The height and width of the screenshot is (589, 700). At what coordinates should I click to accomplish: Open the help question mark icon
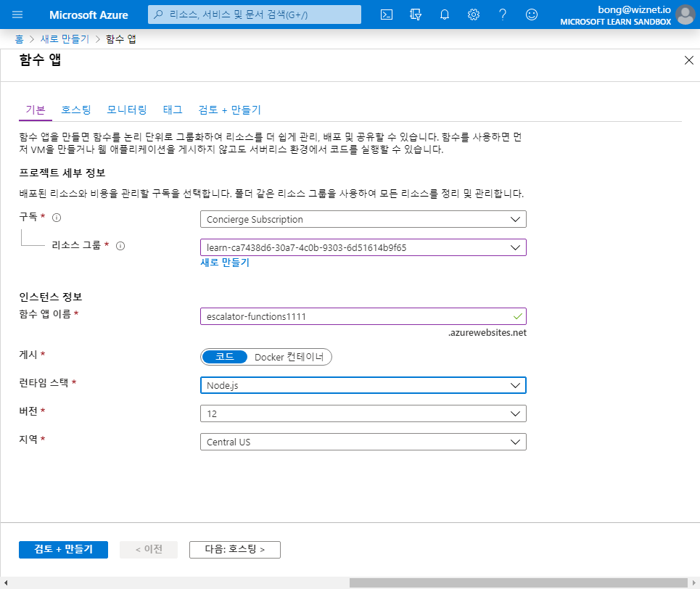click(503, 15)
